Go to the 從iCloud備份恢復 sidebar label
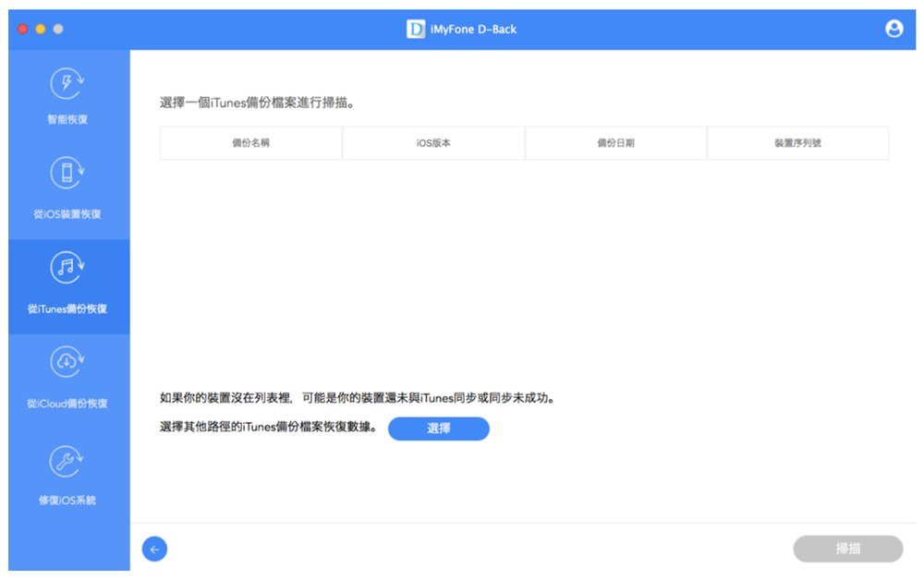924x580 pixels. tap(67, 404)
